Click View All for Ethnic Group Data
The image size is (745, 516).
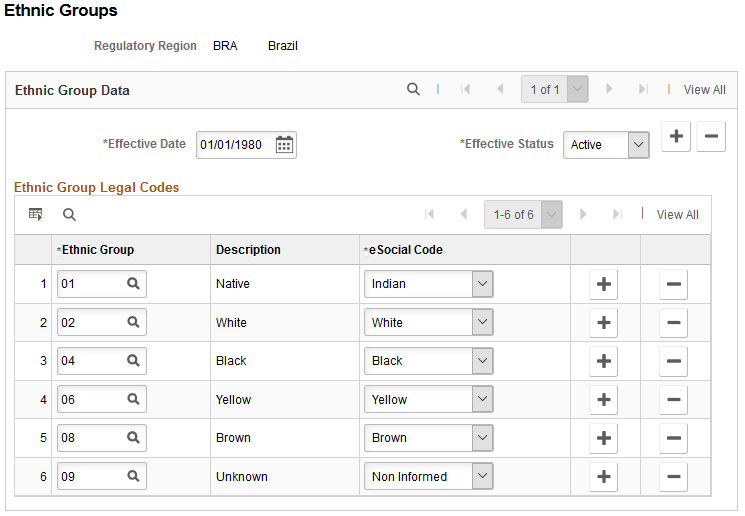pos(704,90)
